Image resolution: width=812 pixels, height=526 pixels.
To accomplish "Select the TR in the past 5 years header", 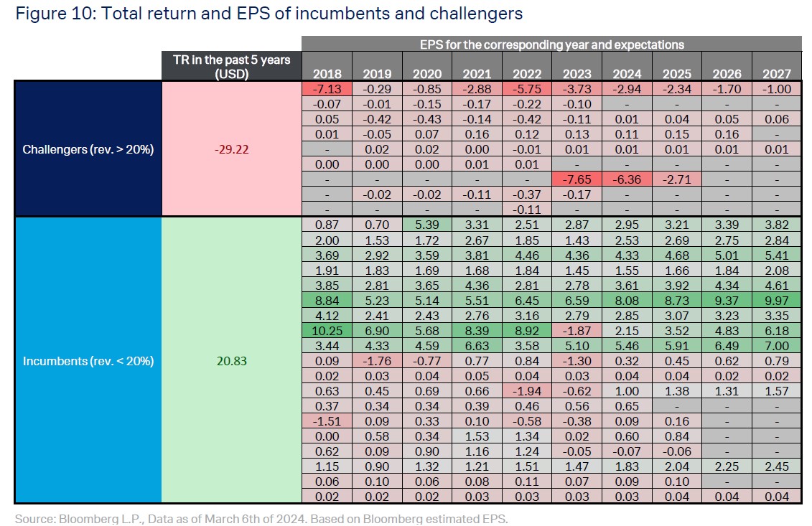I will (231, 66).
